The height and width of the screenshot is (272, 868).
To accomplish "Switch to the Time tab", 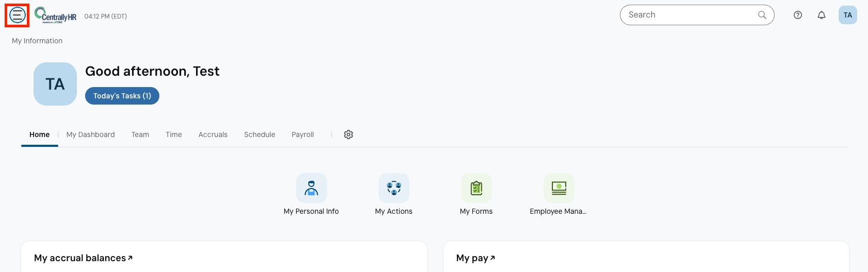I will point(174,134).
